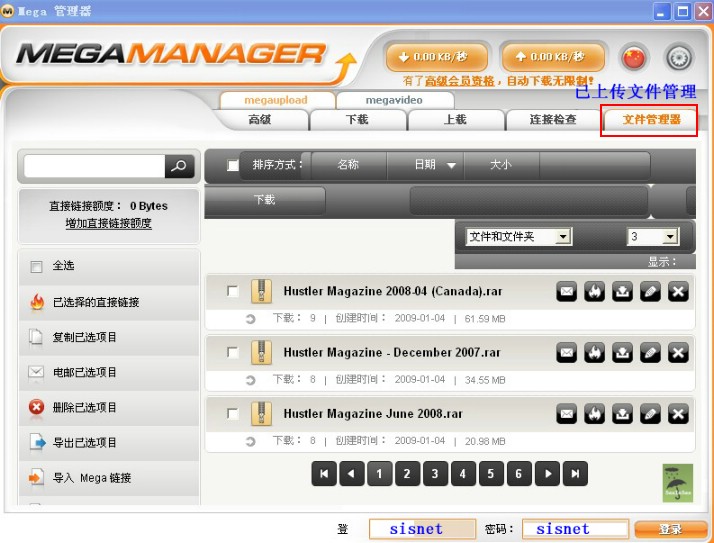Edit the June 2008.rar entry
714x543 pixels.
coord(650,414)
